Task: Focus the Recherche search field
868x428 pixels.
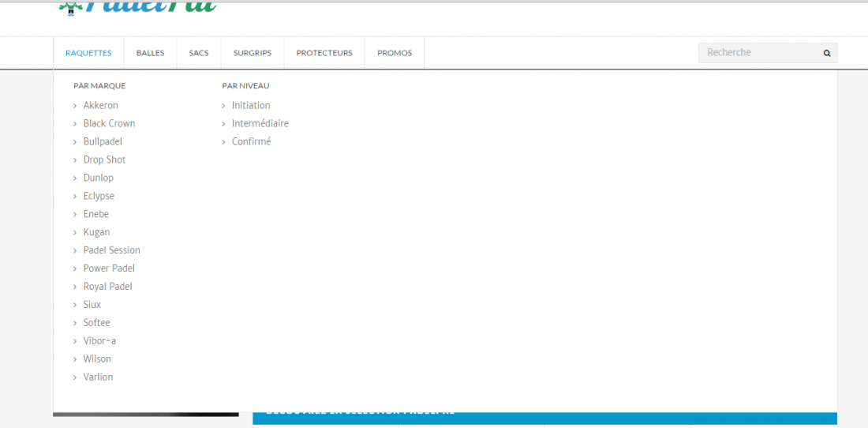Action: point(768,53)
